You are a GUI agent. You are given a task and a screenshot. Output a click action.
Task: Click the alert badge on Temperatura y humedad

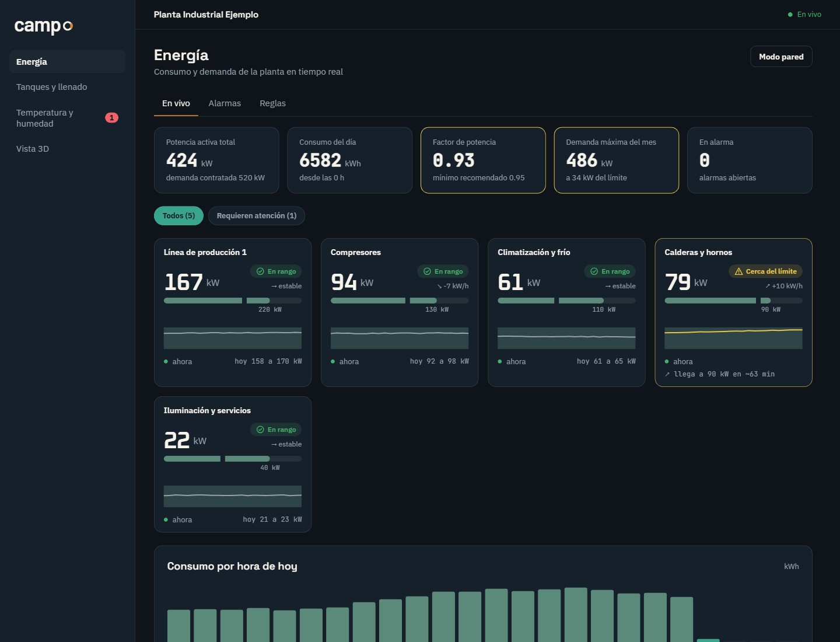[x=111, y=118]
